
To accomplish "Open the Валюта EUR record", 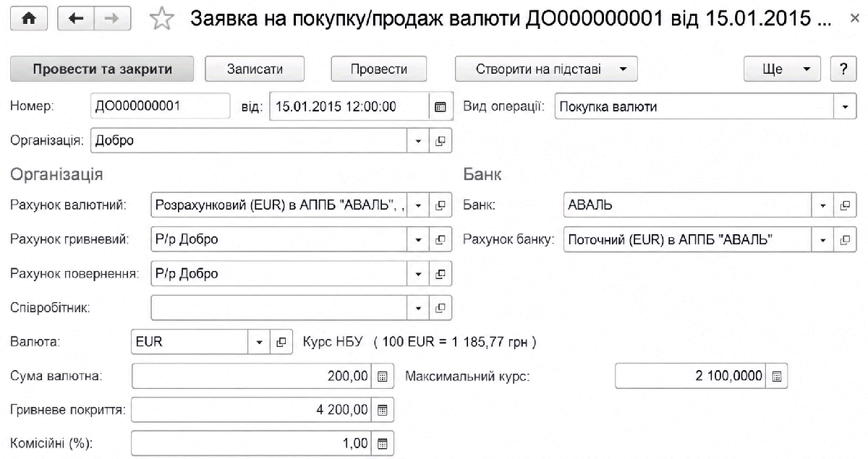I will point(281,342).
